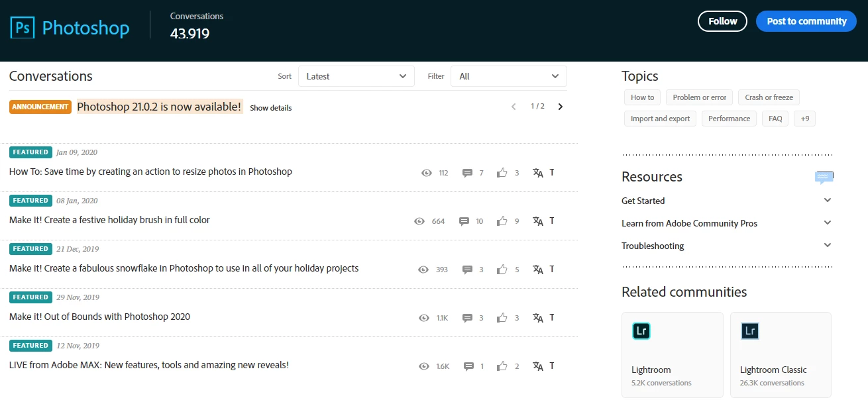Open Create a fabulous snowflake post
868x404 pixels.
pos(184,268)
